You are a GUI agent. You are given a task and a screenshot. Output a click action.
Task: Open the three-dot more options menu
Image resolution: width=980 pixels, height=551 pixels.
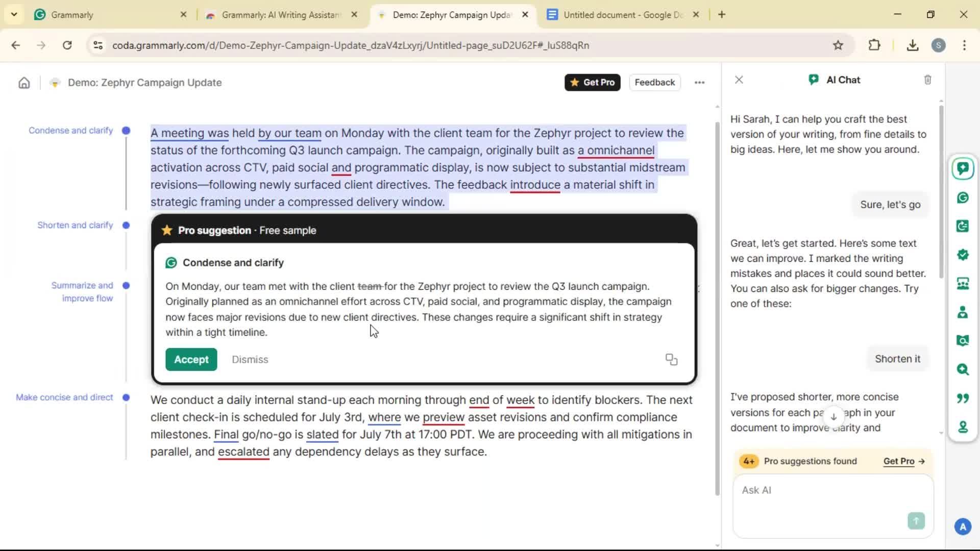pyautogui.click(x=699, y=83)
